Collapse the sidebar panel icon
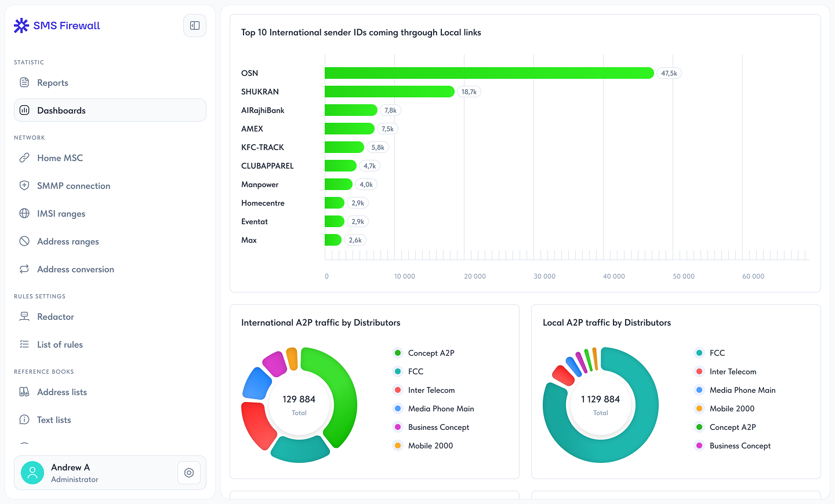The image size is (835, 504). (x=195, y=25)
